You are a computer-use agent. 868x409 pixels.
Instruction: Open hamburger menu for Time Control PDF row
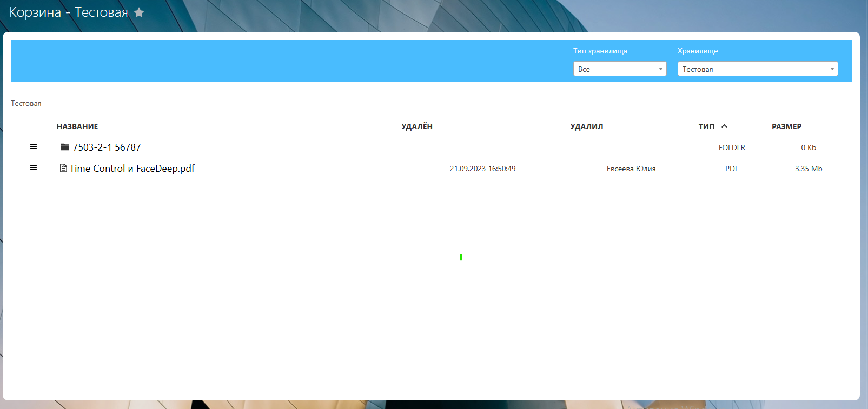tap(34, 168)
